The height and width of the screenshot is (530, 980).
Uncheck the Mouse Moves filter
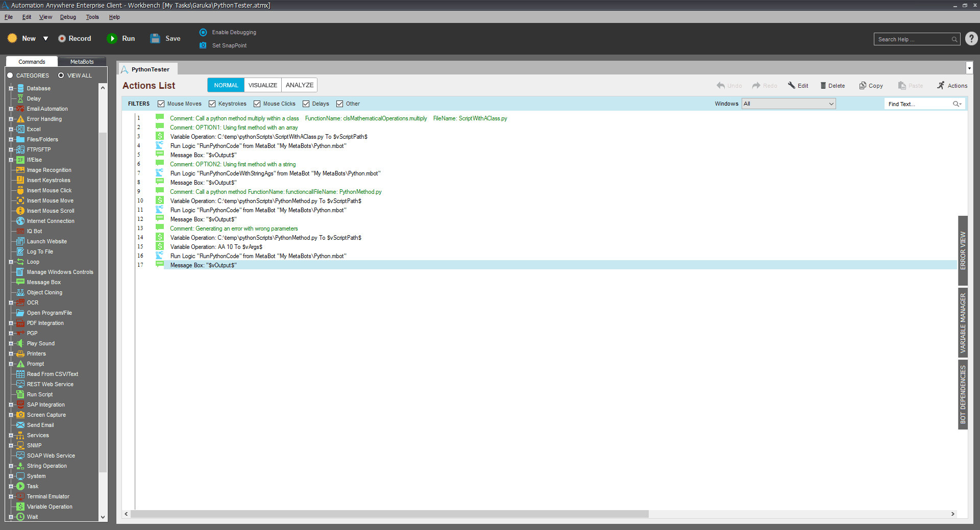[161, 104]
